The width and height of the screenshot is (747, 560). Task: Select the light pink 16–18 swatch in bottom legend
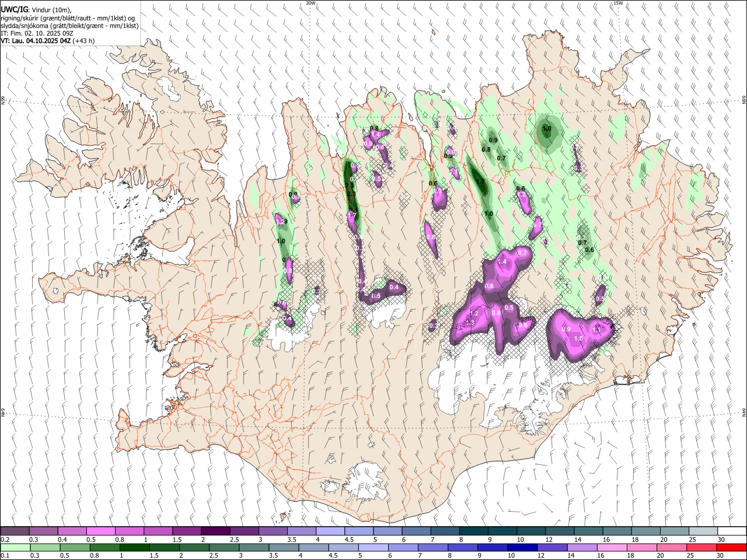(x=612, y=547)
